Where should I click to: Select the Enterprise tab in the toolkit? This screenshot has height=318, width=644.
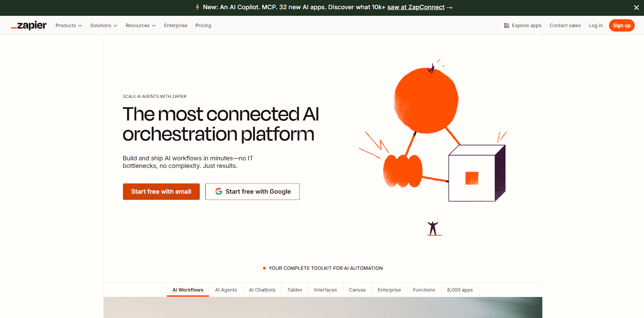[389, 290]
